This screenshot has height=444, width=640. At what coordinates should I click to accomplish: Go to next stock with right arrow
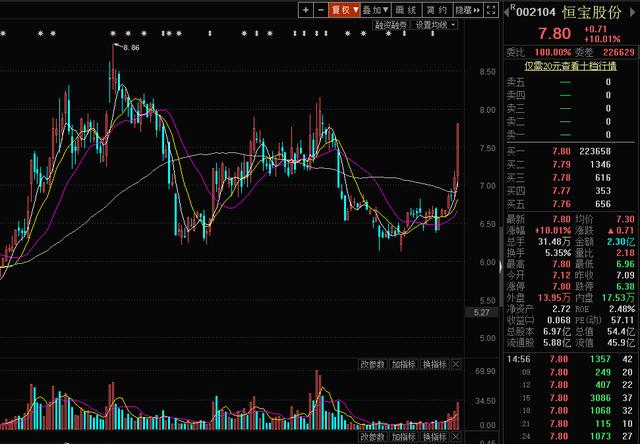tap(634, 12)
